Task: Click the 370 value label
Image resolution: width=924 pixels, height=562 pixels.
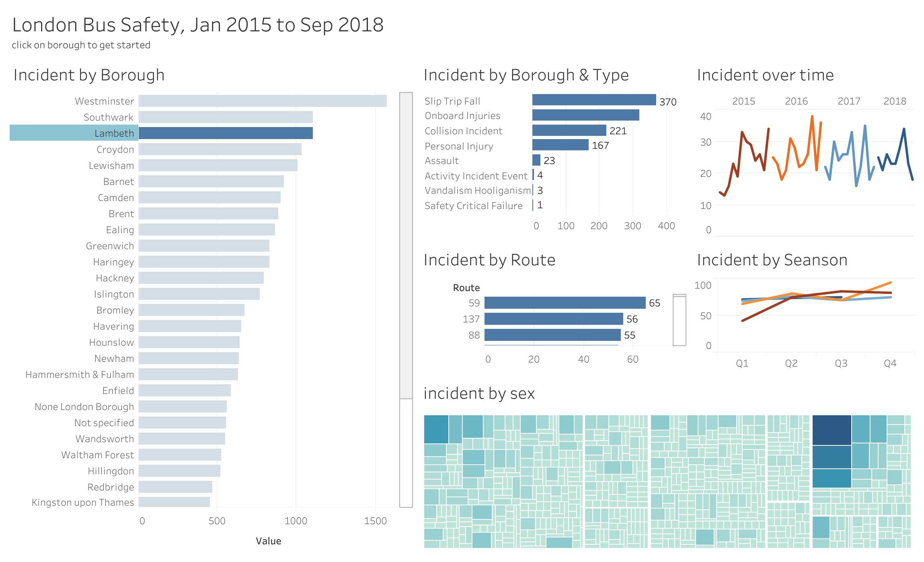Action: (x=668, y=102)
